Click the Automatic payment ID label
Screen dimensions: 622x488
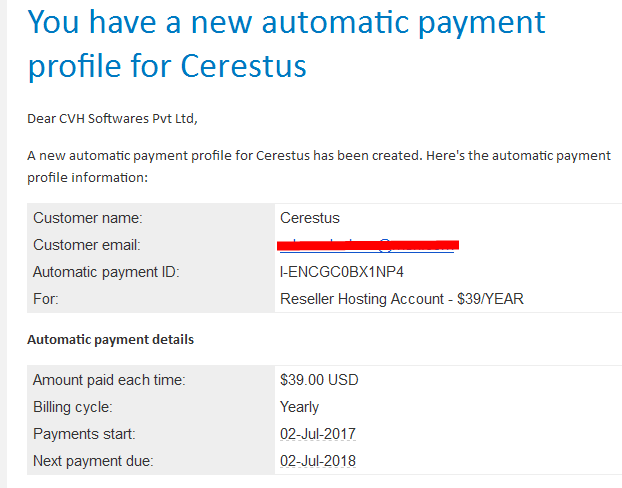(106, 272)
